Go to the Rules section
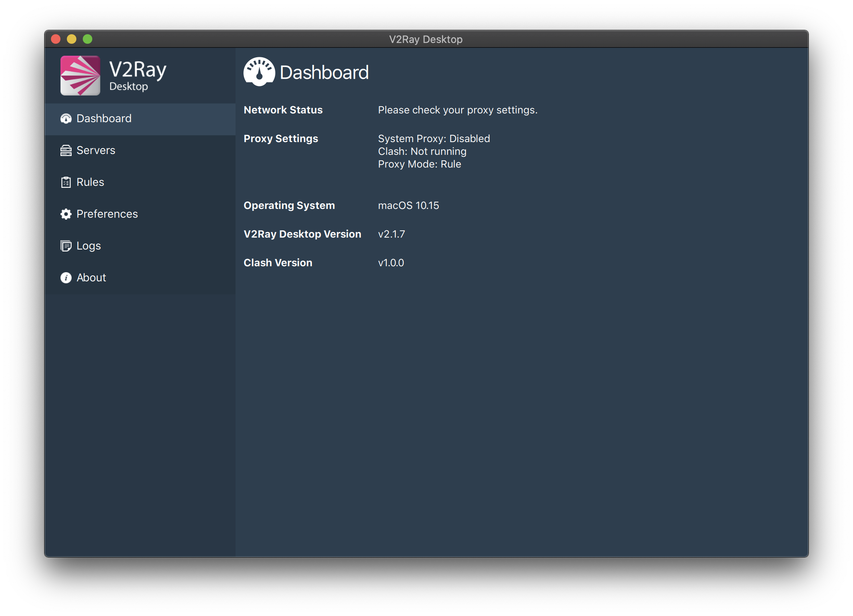 pos(90,182)
